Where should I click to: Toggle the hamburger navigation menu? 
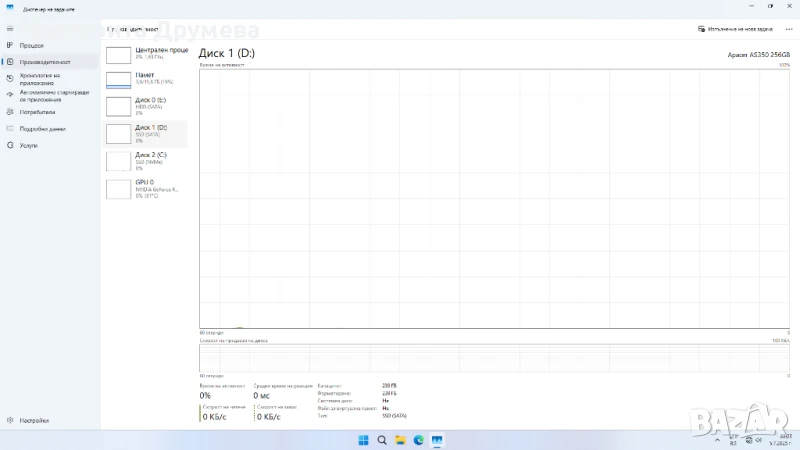pyautogui.click(x=10, y=29)
